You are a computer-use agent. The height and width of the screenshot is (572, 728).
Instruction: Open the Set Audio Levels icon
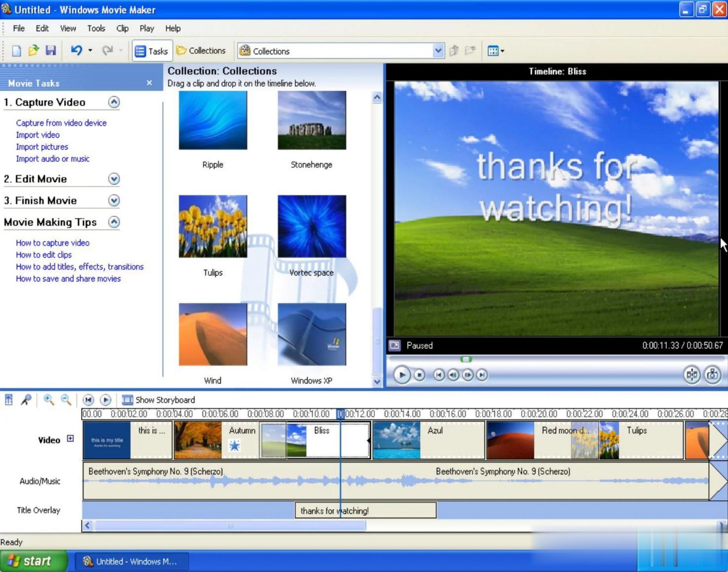pyautogui.click(x=8, y=400)
